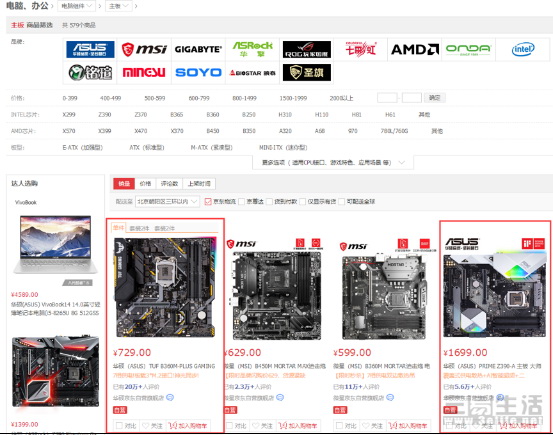Filter by the Intel brand logo
The image size is (553, 435).
click(523, 49)
